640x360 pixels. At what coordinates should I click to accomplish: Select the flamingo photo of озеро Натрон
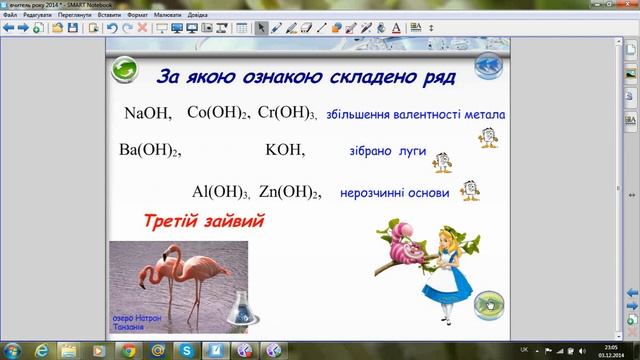point(178,287)
